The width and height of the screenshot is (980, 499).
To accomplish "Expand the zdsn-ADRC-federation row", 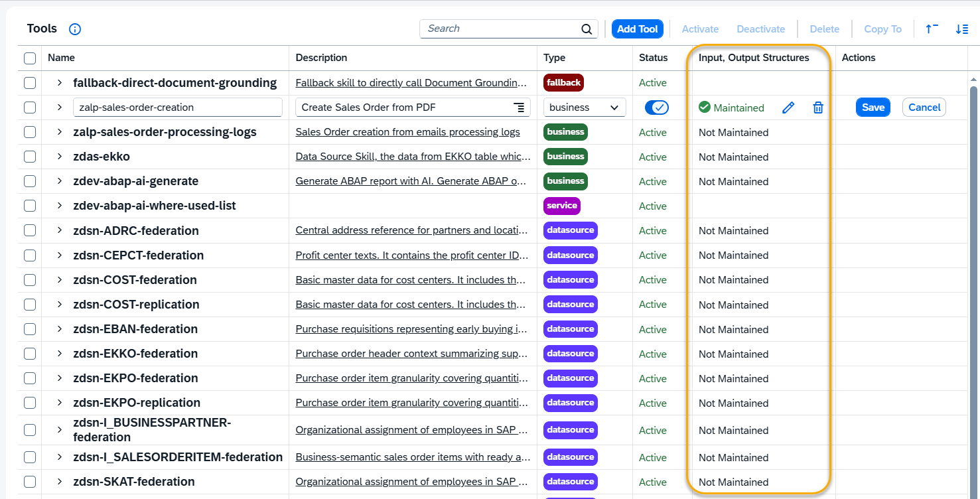I will point(60,231).
